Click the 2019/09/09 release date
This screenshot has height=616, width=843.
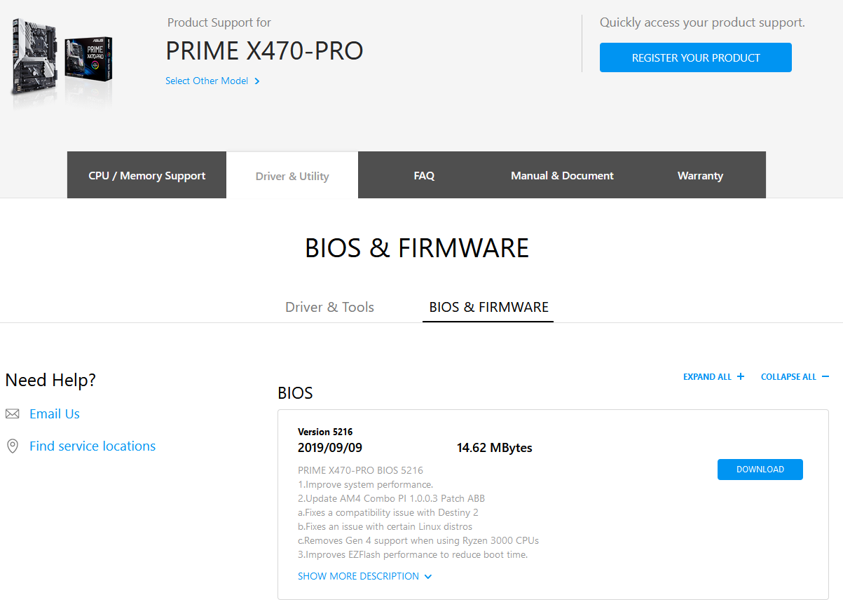pyautogui.click(x=330, y=448)
